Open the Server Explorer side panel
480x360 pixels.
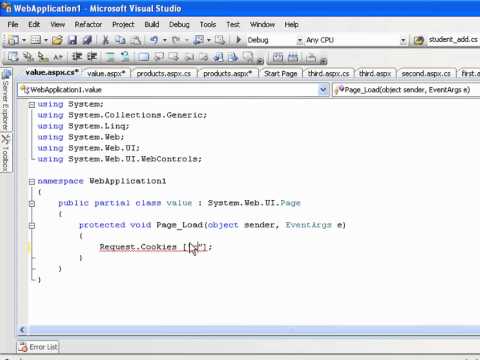tap(6, 100)
